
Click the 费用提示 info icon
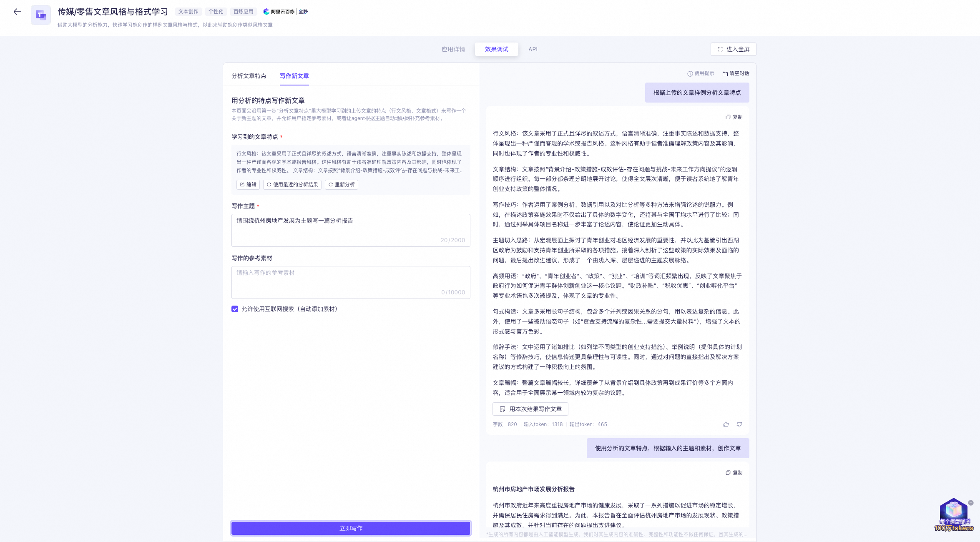pyautogui.click(x=690, y=74)
